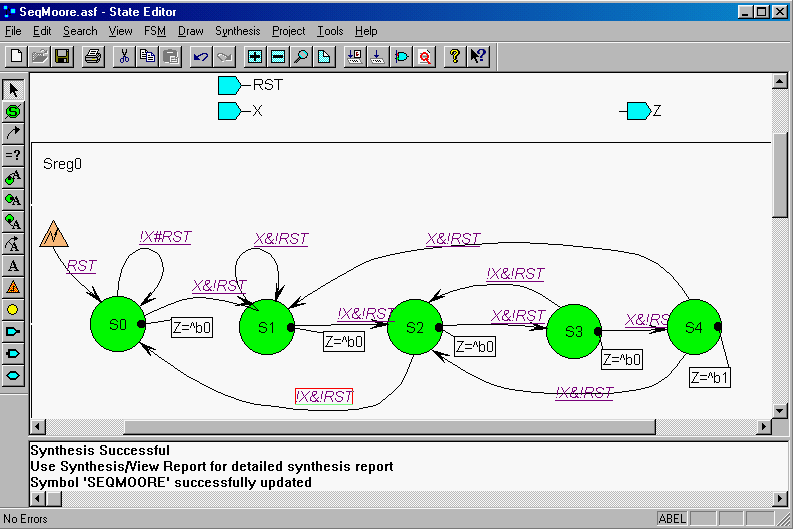Undo the last action from toolbar
Image resolution: width=793 pixels, height=529 pixels.
point(201,56)
